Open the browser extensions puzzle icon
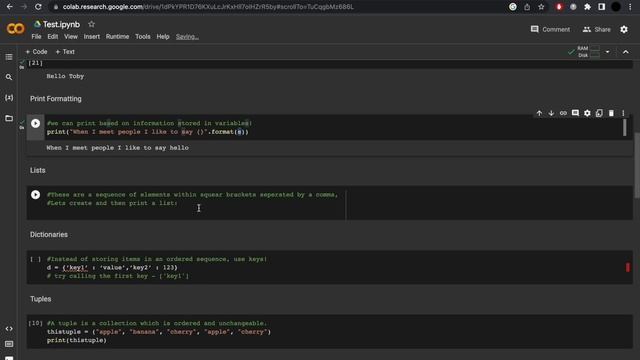 [x=587, y=7]
